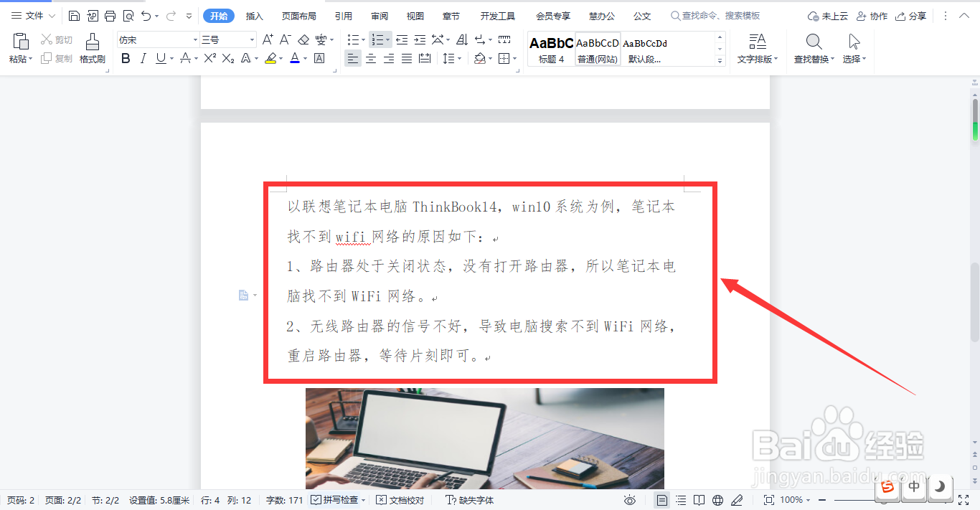This screenshot has width=980, height=510.
Task: Apply Superscript X² formatting
Action: [210, 58]
